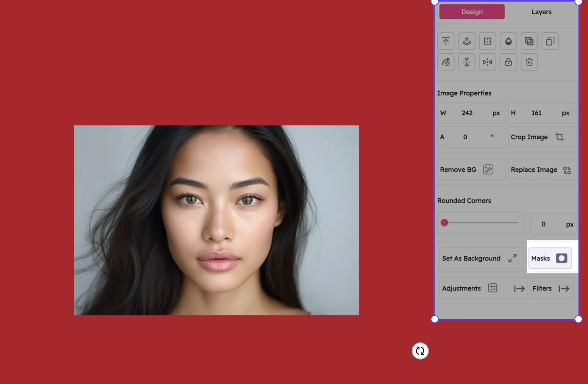Click Remove BG button

(x=471, y=169)
